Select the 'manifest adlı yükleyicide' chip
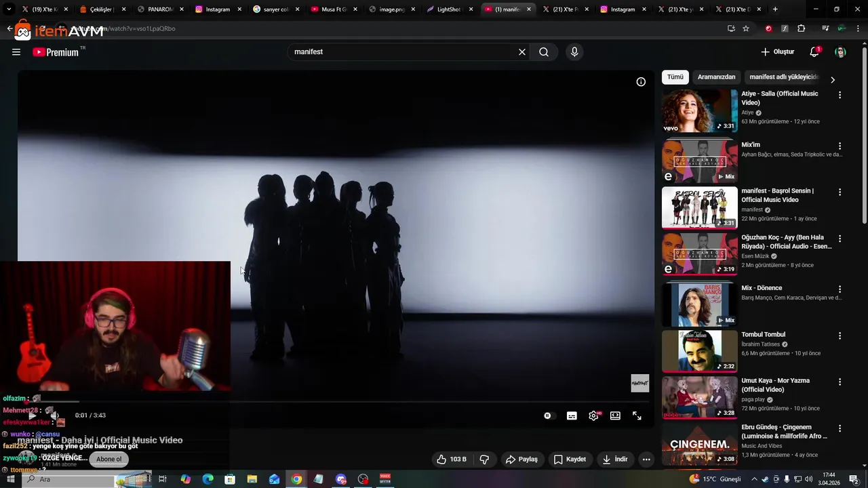Screen dimensions: 868x488 784,77
